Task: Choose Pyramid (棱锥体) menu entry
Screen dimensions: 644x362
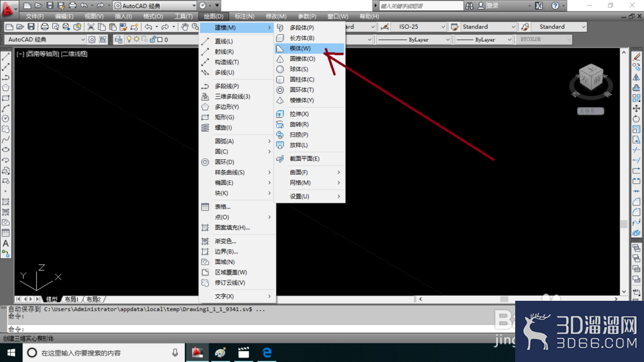Action: [309, 100]
